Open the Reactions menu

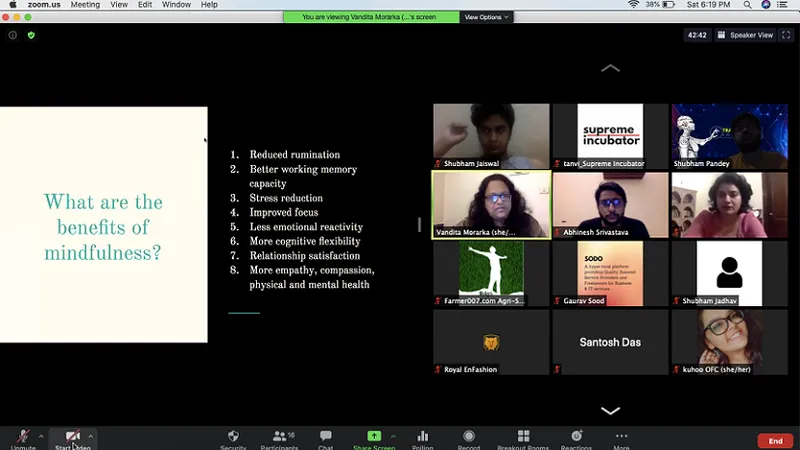[x=577, y=438]
